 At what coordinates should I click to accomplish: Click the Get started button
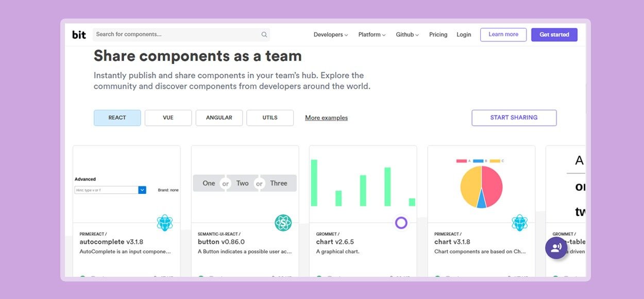[554, 35]
